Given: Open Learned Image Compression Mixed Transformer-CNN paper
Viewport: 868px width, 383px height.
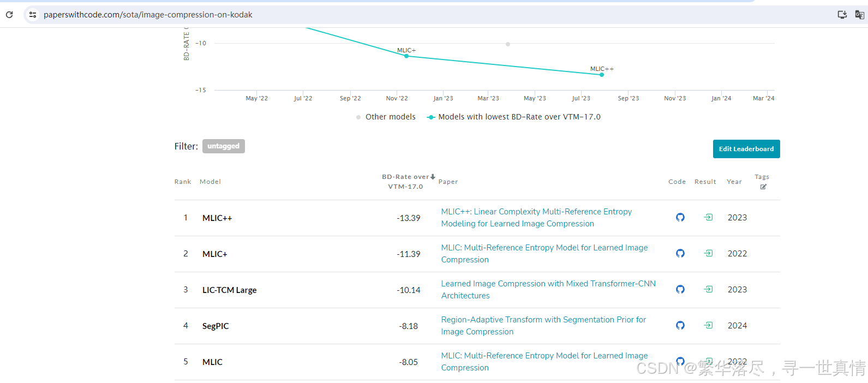Looking at the screenshot, I should (548, 290).
